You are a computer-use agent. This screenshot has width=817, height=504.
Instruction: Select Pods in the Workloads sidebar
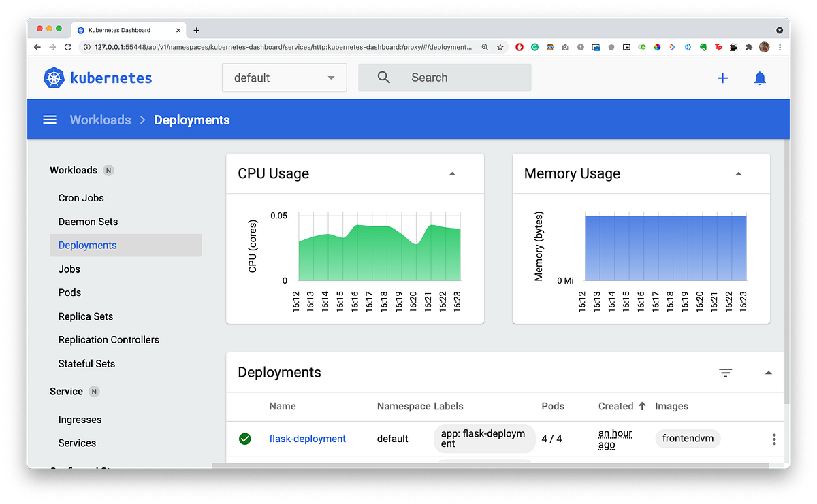coord(69,292)
